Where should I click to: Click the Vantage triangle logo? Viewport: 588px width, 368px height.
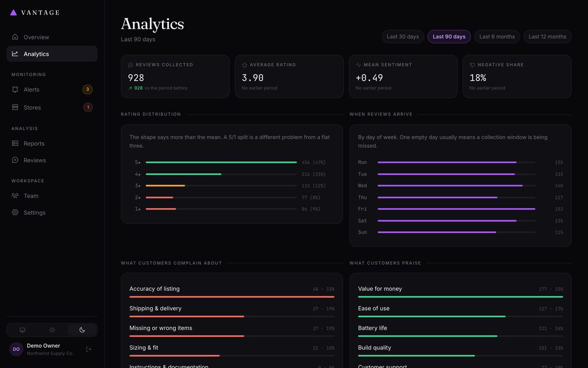[x=13, y=12]
